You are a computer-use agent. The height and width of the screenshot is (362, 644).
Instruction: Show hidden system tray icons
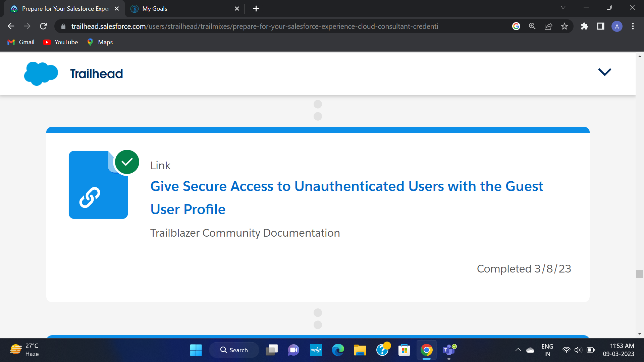(x=518, y=350)
